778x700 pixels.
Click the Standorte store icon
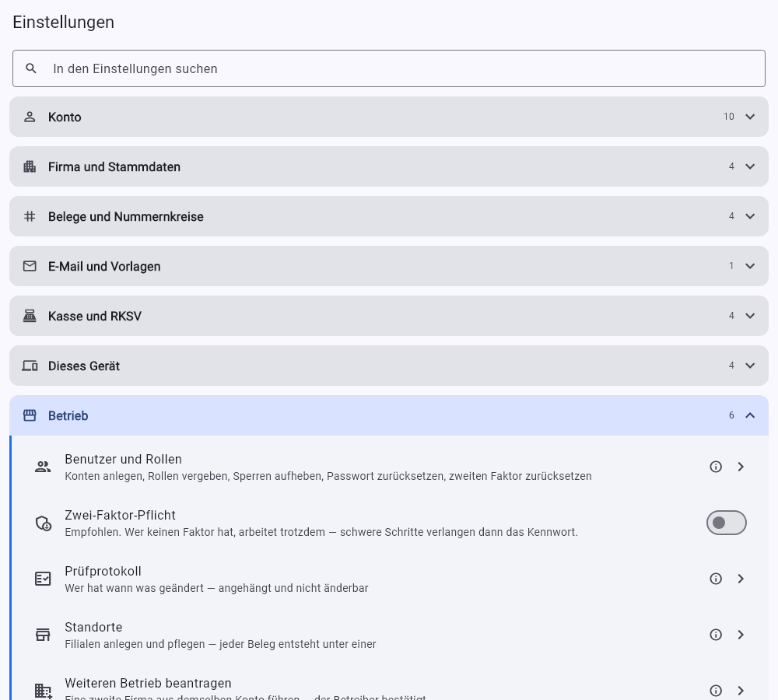point(43,635)
